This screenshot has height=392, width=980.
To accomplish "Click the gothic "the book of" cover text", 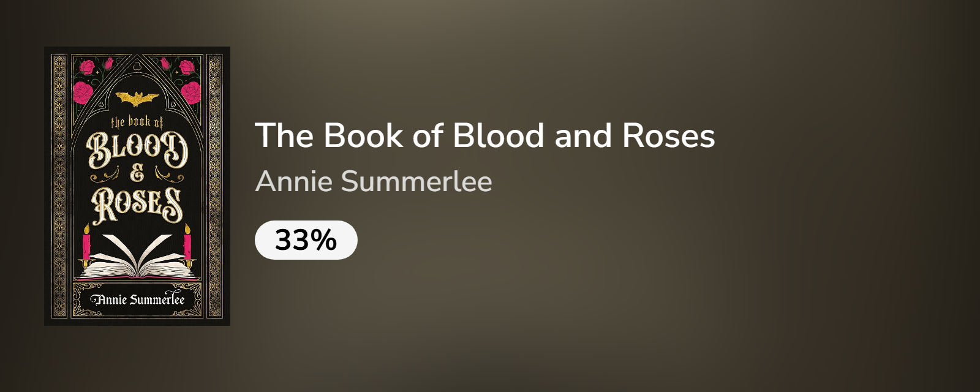I will tap(137, 122).
